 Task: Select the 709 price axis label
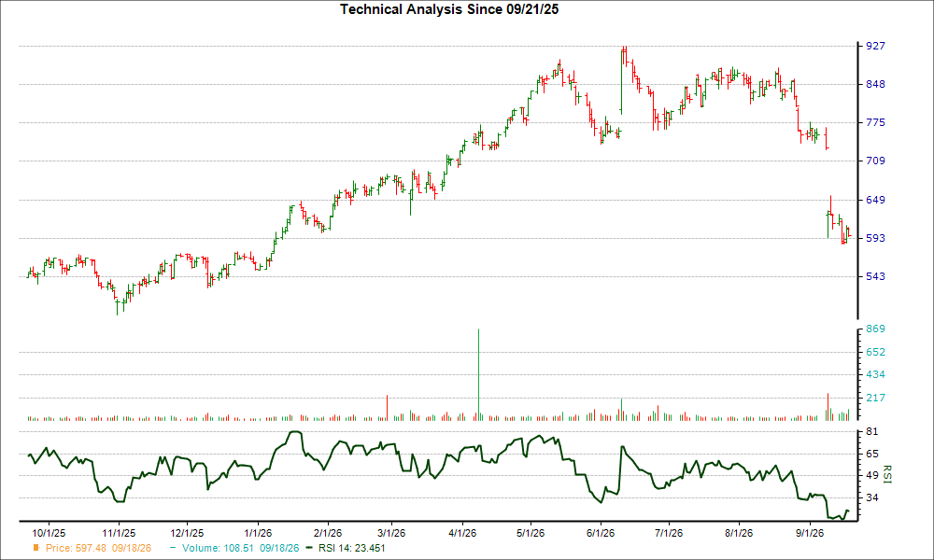pyautogui.click(x=876, y=161)
